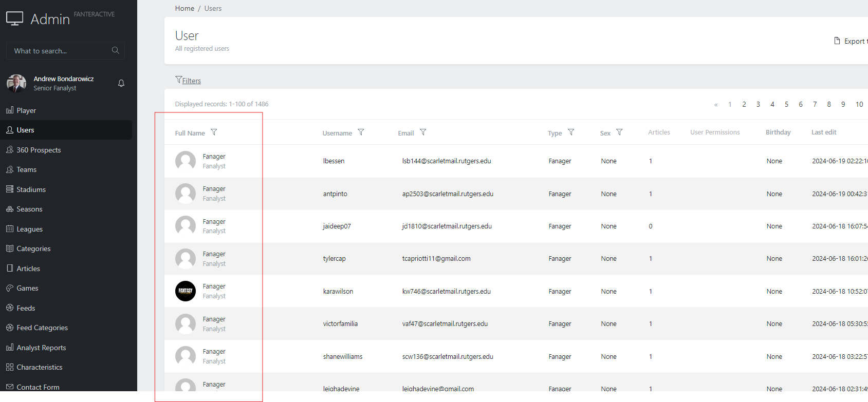
Task: Select Users in the sidebar
Action: click(66, 130)
